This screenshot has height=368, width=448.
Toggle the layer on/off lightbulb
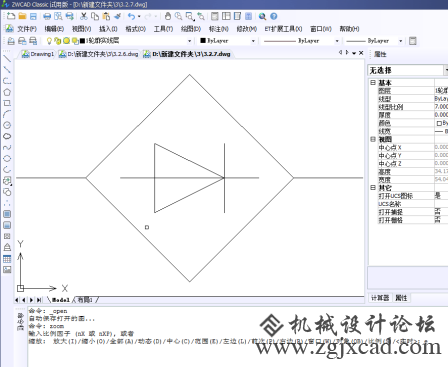coord(49,41)
